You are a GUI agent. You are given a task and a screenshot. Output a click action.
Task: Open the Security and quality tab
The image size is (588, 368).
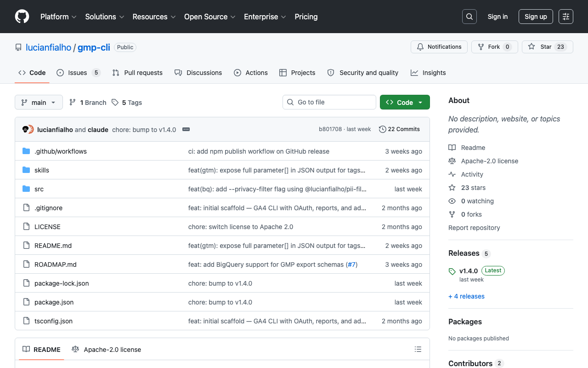pyautogui.click(x=362, y=73)
